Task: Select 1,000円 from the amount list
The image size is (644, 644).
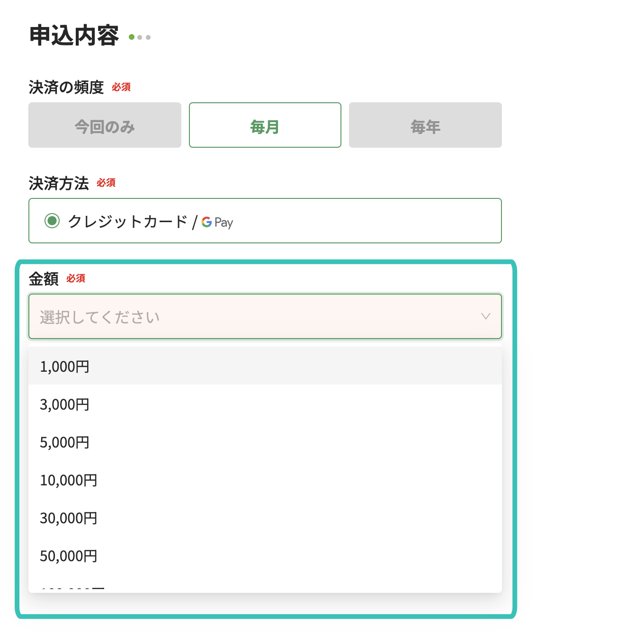Action: (x=65, y=366)
